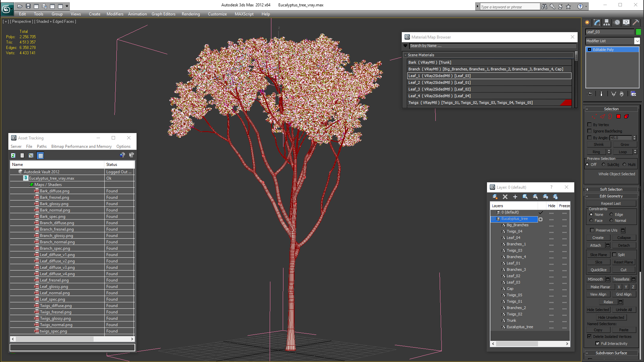644x362 pixels.
Task: Select Leaf_2 VRay2SidedMtl material row
Action: tap(489, 82)
